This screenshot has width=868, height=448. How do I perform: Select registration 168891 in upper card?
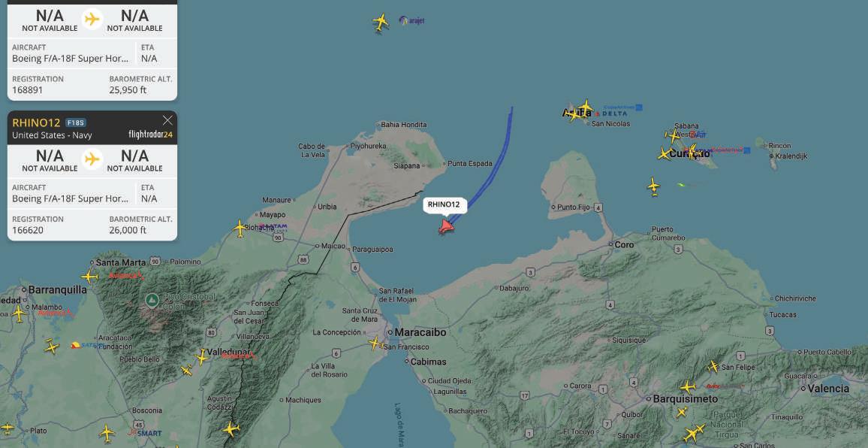pos(28,89)
